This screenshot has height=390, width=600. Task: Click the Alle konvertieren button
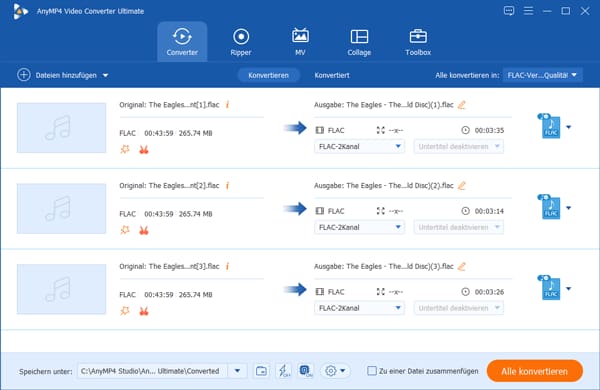535,371
